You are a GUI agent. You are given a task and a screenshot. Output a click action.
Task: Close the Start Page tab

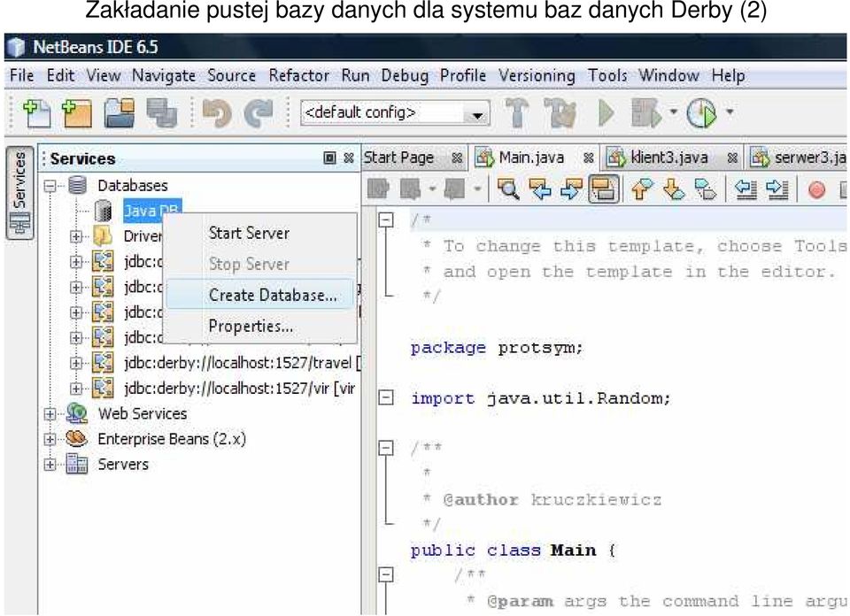[457, 158]
